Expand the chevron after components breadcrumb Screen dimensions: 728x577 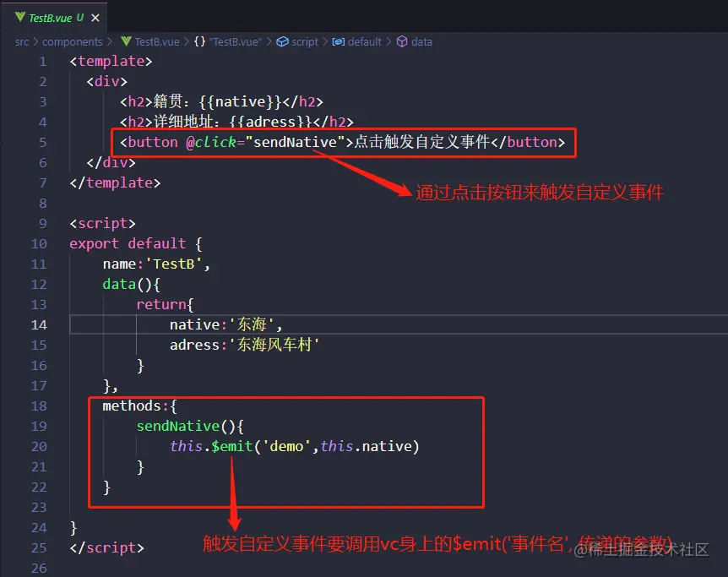110,41
